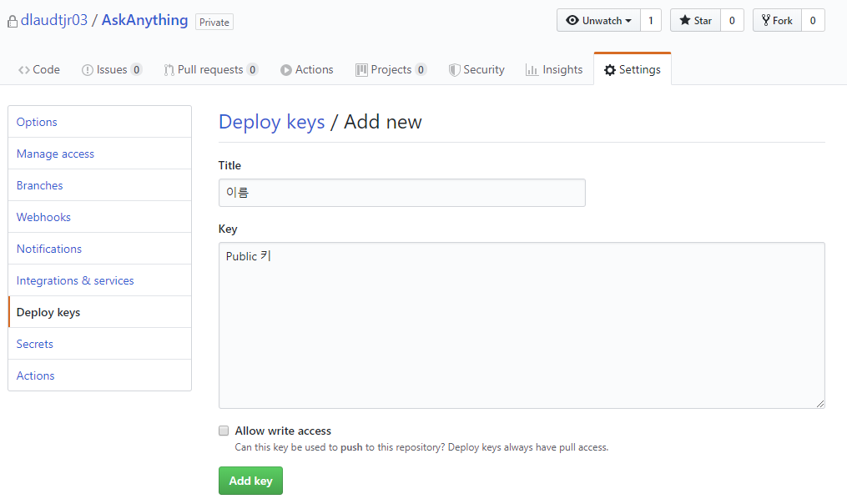Select Deploy keys in sidebar

[x=100, y=312]
